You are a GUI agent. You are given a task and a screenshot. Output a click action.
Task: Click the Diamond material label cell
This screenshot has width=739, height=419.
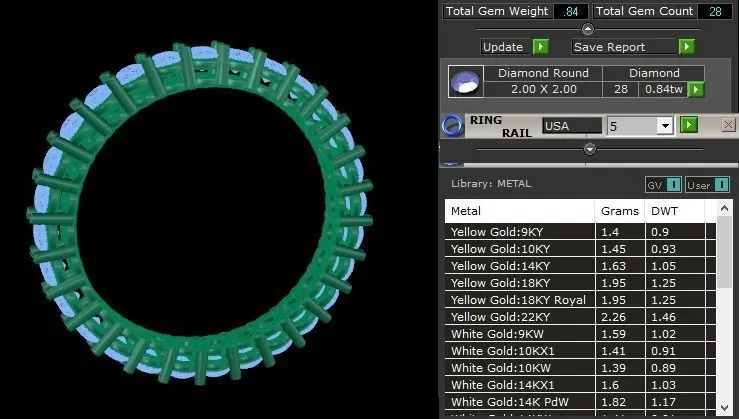[654, 73]
